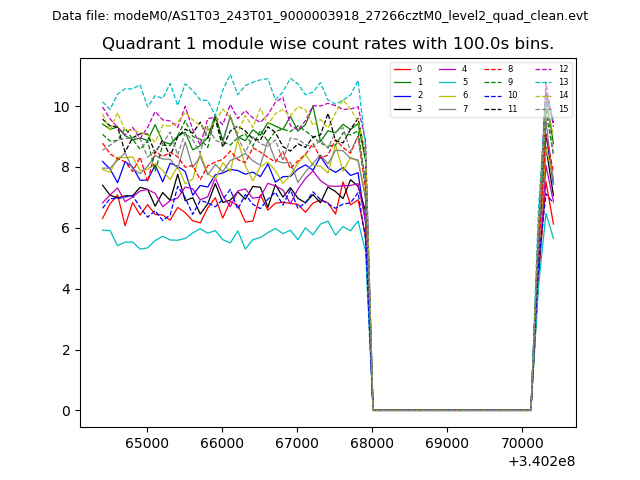
Task: Click the dashed red legend line for module 8
Action: [492, 69]
